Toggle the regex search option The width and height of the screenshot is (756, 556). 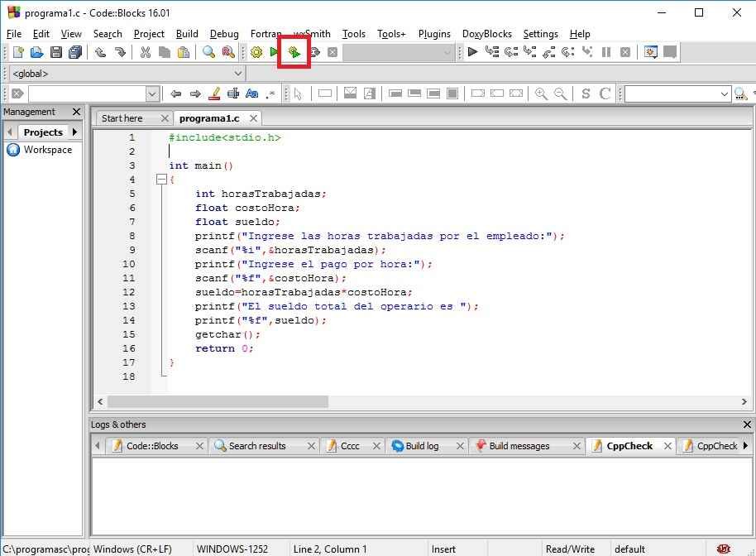(271, 94)
